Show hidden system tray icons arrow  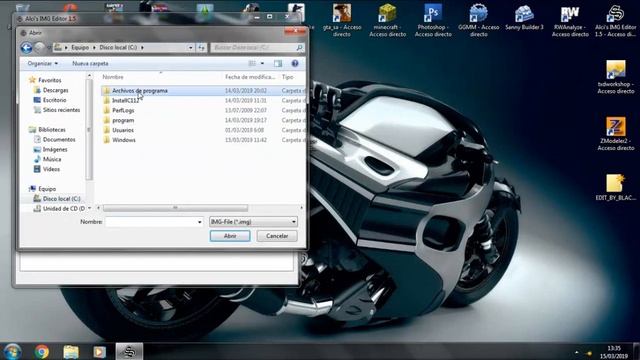pos(577,352)
